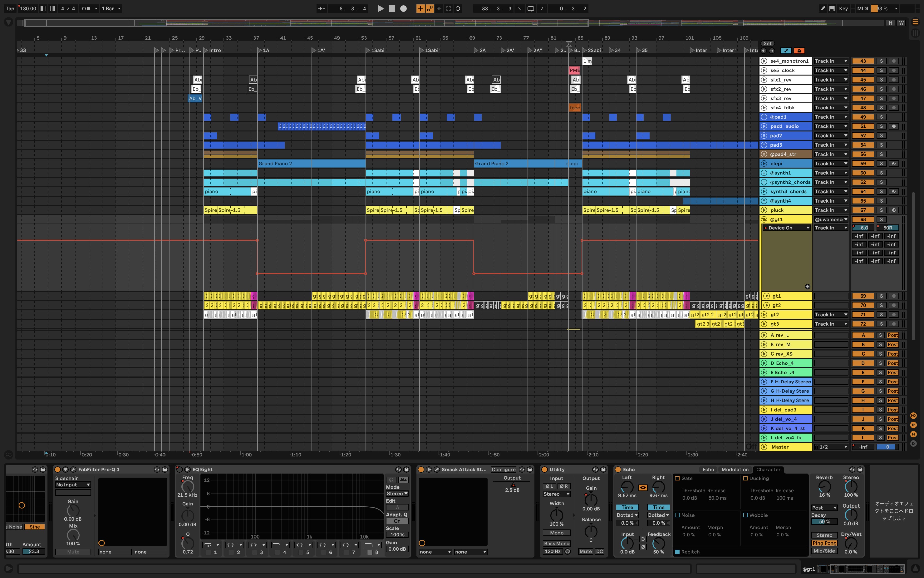Click the Session Record circle icon
Viewport: 924px width, 578px height.
458,9
